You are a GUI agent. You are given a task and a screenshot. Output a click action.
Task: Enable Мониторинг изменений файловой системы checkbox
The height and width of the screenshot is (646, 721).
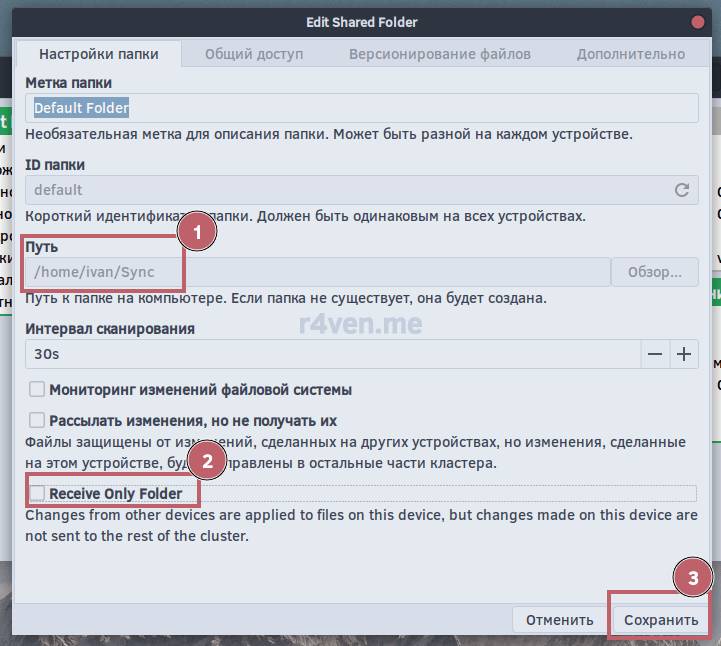click(37, 390)
